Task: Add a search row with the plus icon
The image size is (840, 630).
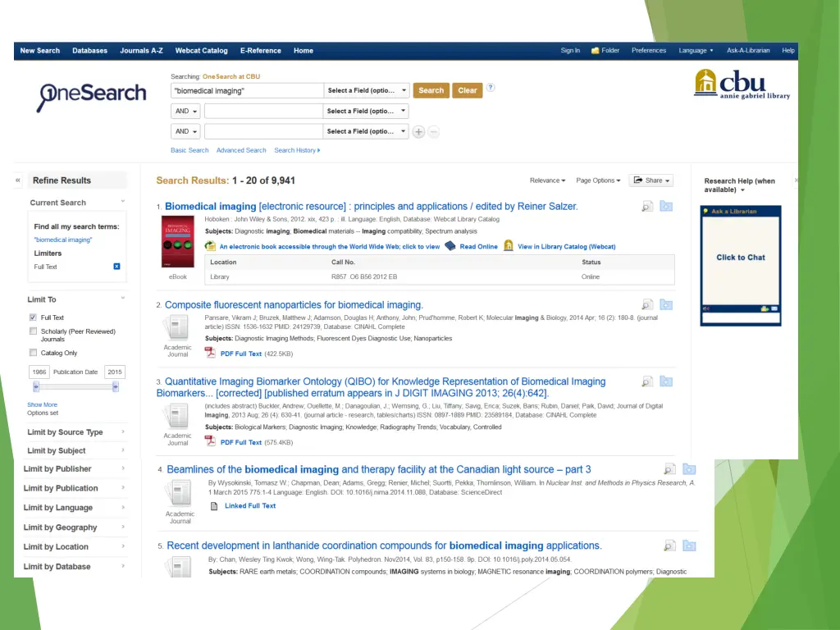Action: (x=418, y=132)
